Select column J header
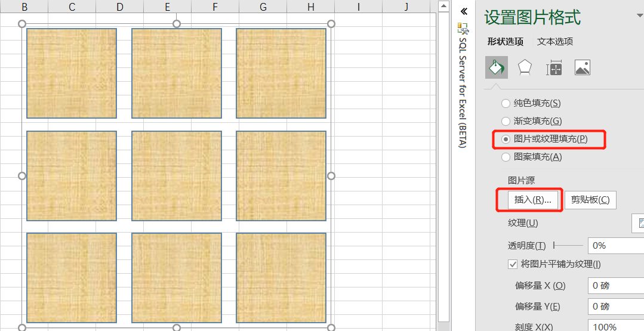Viewport: 644px width, 331px height. pos(406,7)
